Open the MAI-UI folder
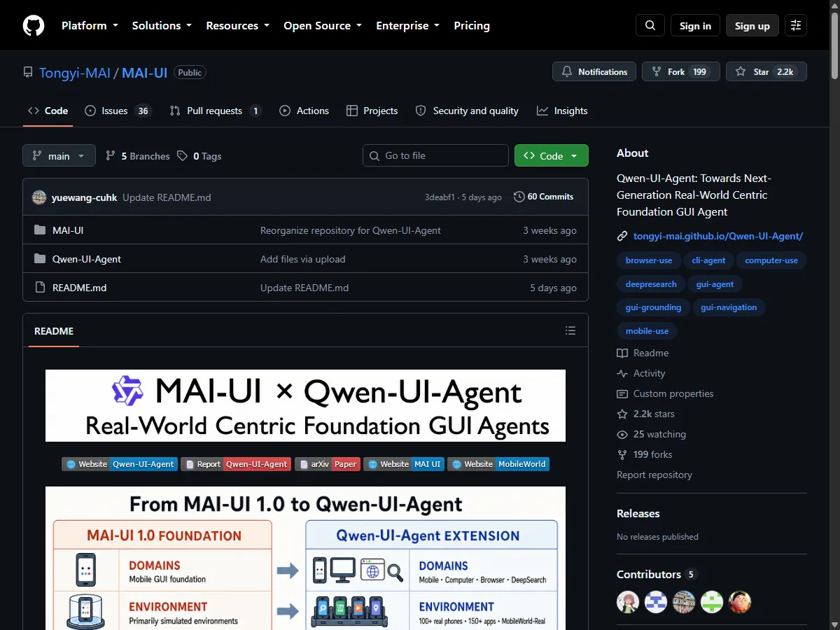 click(68, 230)
